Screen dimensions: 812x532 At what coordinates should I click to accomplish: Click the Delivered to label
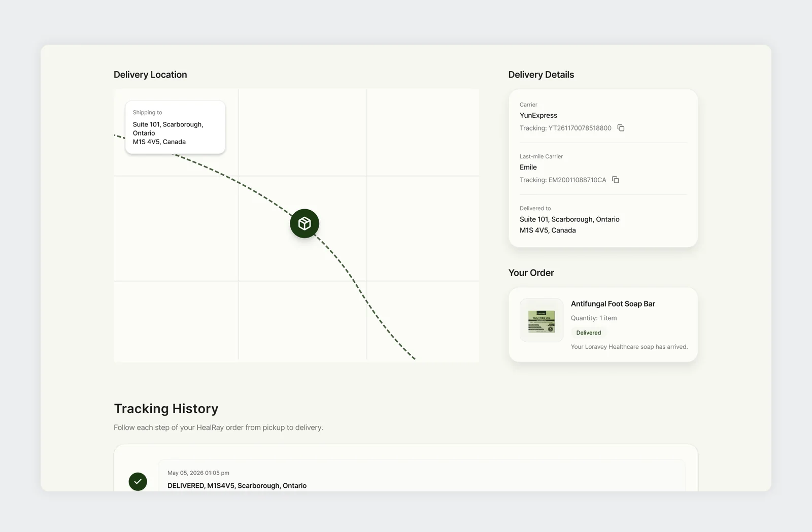tap(535, 208)
